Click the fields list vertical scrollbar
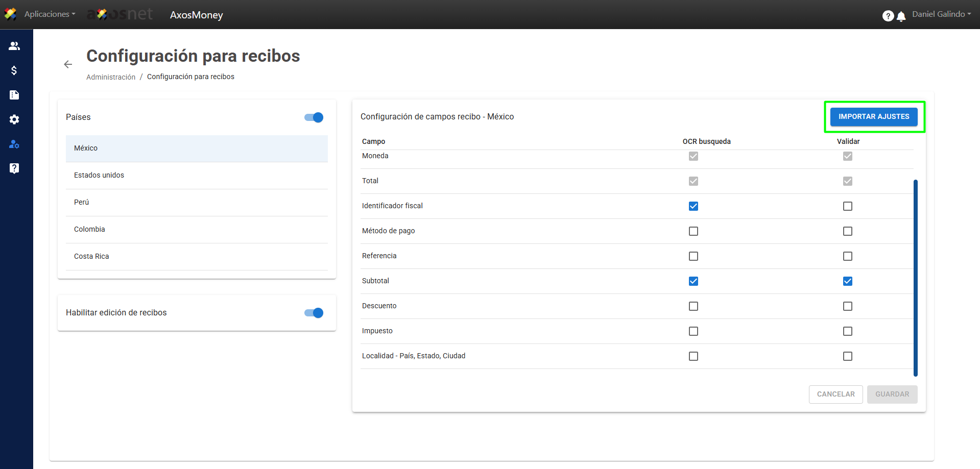Screen dimensions: 980x469 pyautogui.click(x=915, y=278)
